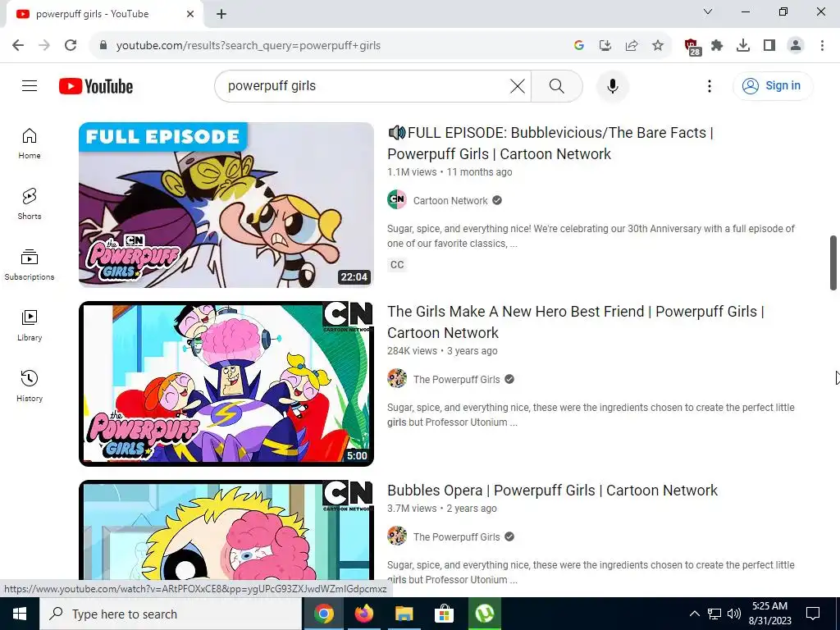Open the volume speaker tray icon
The height and width of the screenshot is (630, 840).
[x=734, y=614]
